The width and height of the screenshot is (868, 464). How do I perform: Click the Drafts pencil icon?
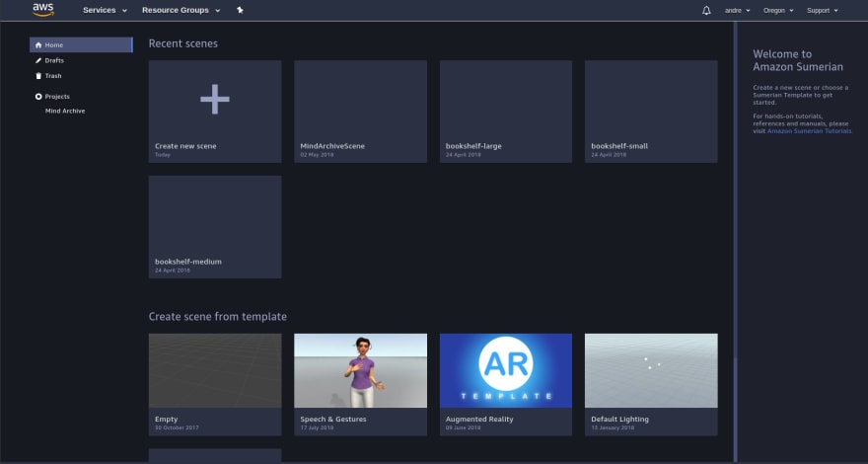38,60
